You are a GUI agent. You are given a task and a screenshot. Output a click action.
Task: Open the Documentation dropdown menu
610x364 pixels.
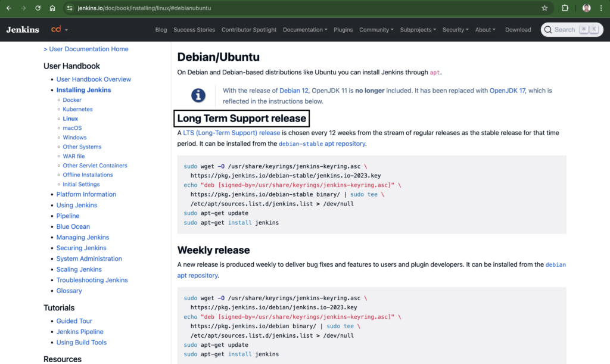pyautogui.click(x=305, y=30)
